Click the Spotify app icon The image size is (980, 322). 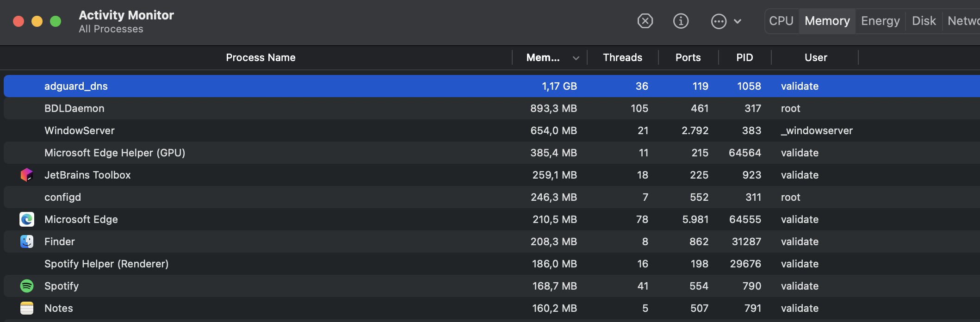pos(27,286)
